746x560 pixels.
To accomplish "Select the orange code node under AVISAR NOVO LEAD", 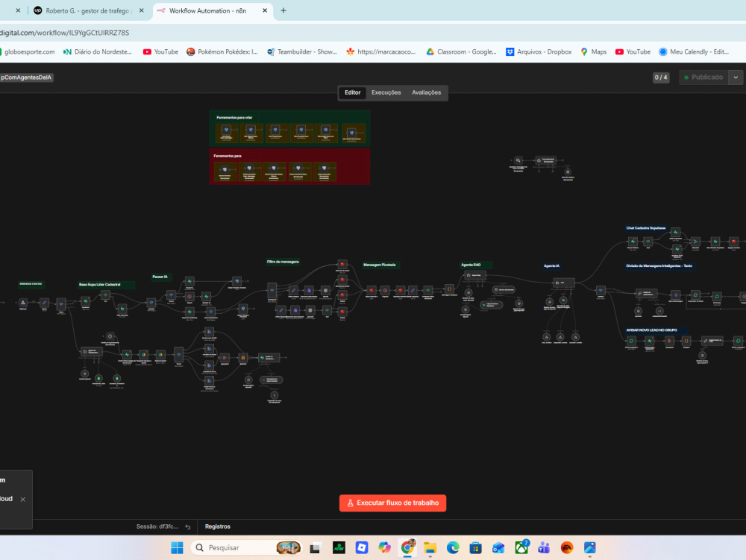I will pos(686,341).
